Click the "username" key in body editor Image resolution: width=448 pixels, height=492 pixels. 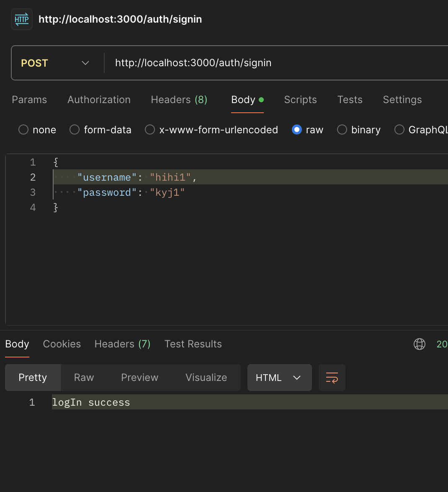[x=107, y=177]
